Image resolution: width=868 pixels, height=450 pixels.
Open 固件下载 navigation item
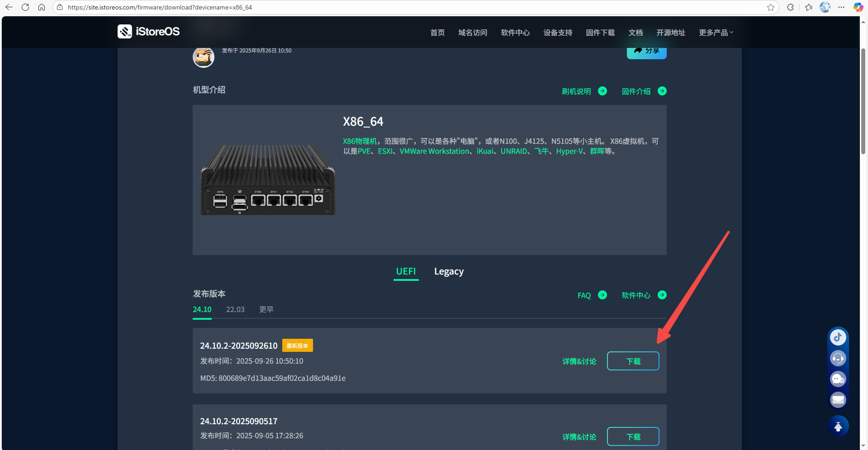[x=600, y=33]
